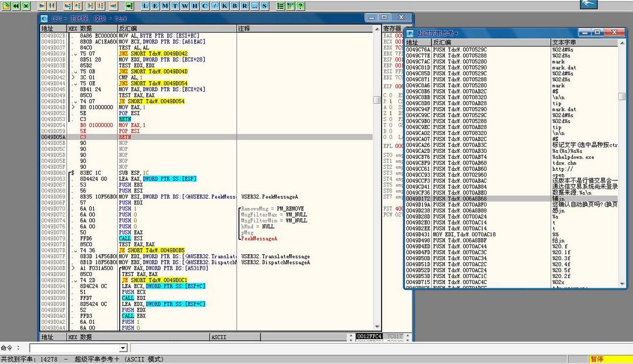This screenshot has height=364, width=633.
Task: Show the Call stack with K button
Action: tap(224, 6)
